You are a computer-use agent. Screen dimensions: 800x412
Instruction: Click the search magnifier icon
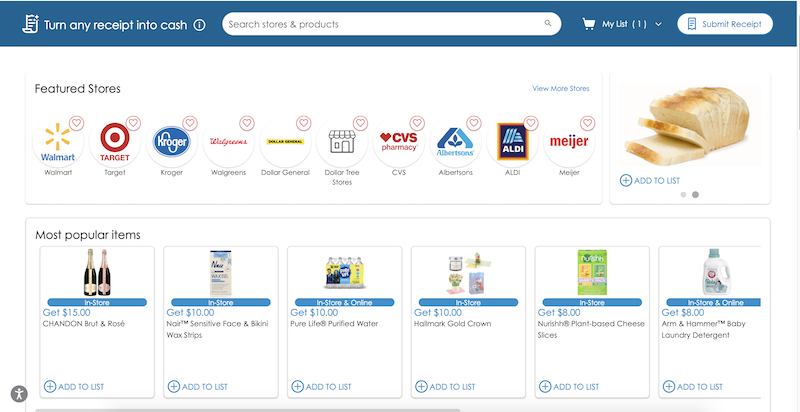547,23
